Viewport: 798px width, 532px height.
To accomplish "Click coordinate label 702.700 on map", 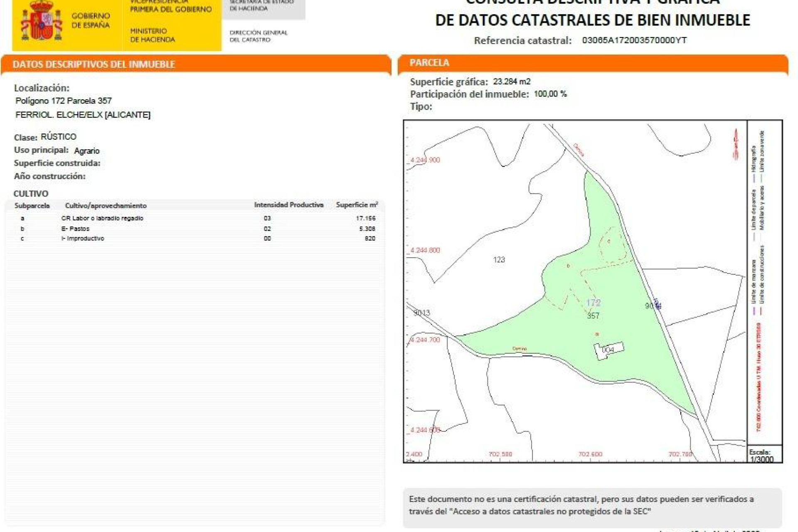I will tap(680, 454).
